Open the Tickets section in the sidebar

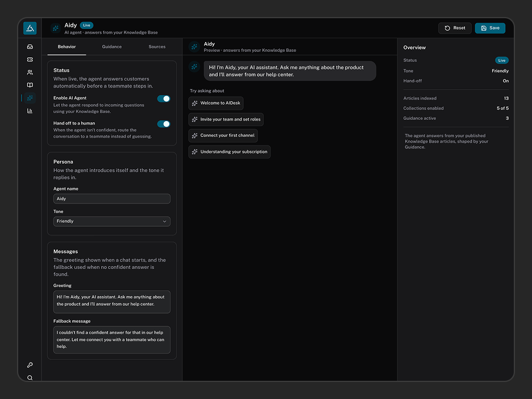point(30,59)
